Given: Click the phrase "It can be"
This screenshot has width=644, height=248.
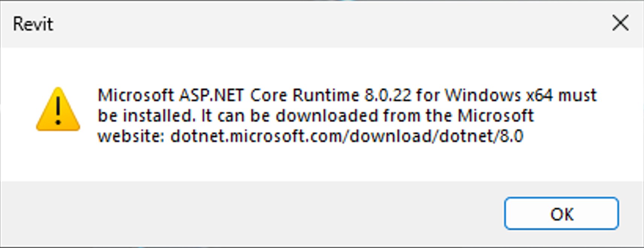Looking at the screenshot, I should click(x=235, y=116).
